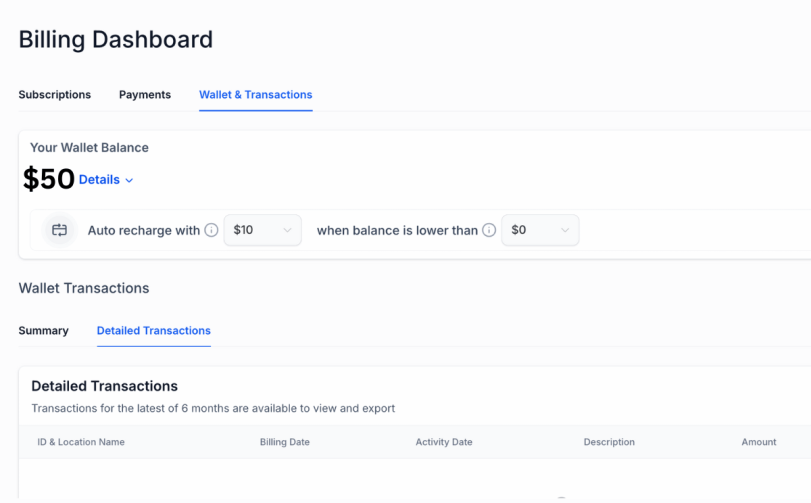Select the Wallet & Transactions tab
This screenshot has width=811, height=503.
[x=255, y=95]
